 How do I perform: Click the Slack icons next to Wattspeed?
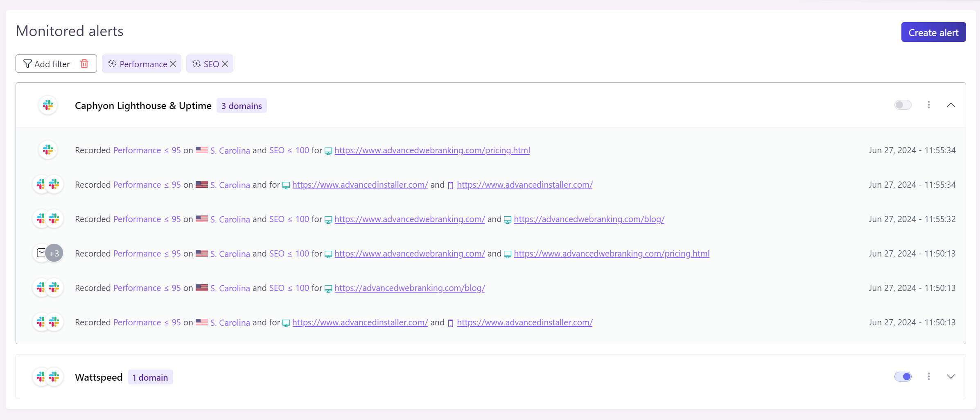(48, 377)
